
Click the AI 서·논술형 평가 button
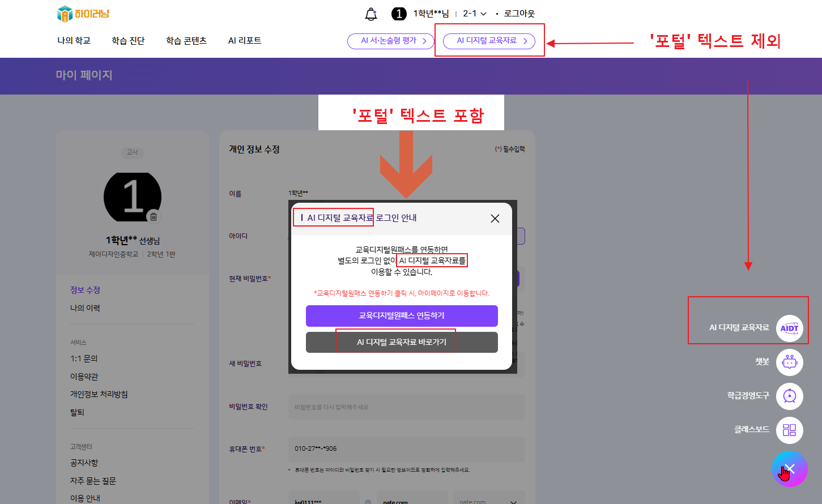(391, 41)
